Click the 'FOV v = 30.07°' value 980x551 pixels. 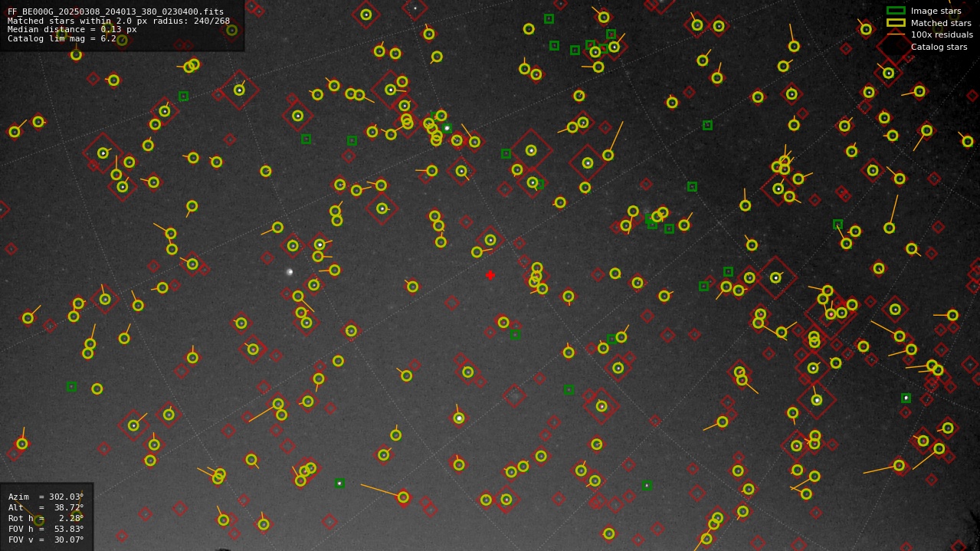click(x=46, y=540)
